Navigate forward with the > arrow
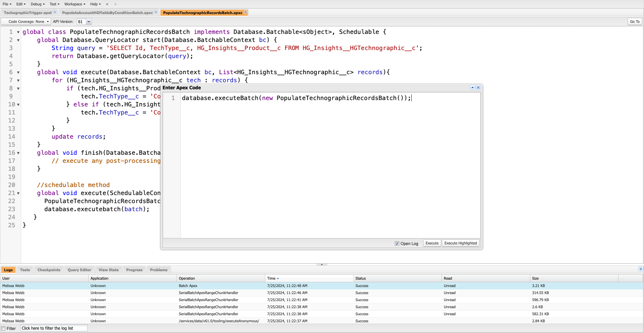 coord(116,4)
